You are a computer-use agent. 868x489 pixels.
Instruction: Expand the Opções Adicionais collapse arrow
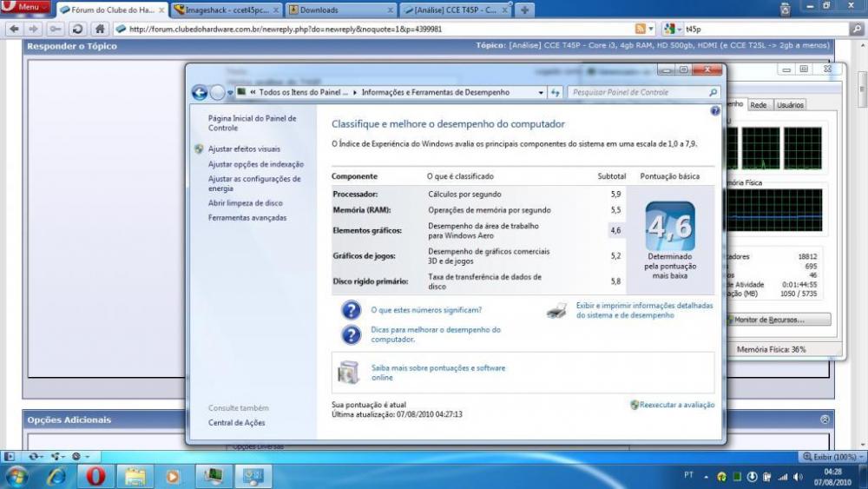pyautogui.click(x=824, y=420)
